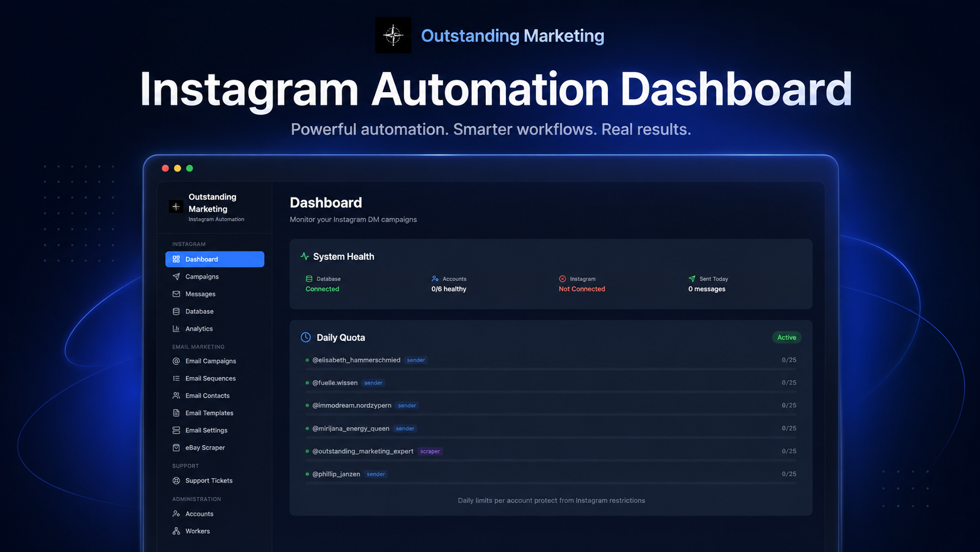Open the Campaigns page
980x552 pixels.
point(215,276)
